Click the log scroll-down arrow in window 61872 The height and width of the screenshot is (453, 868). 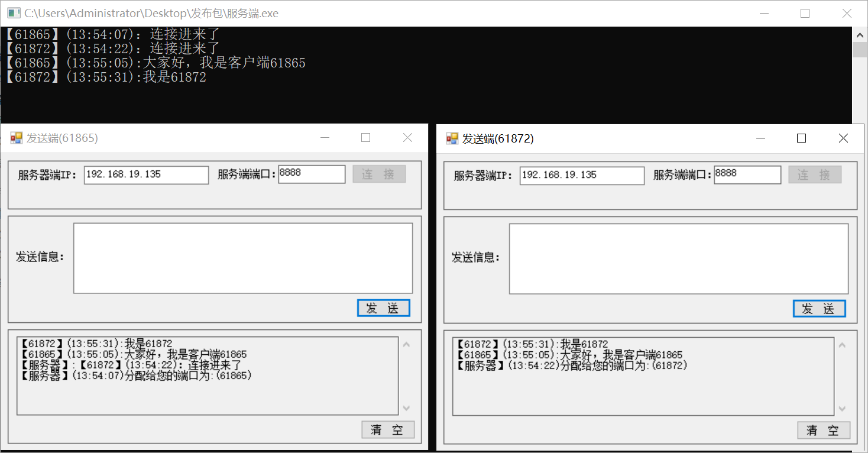842,409
